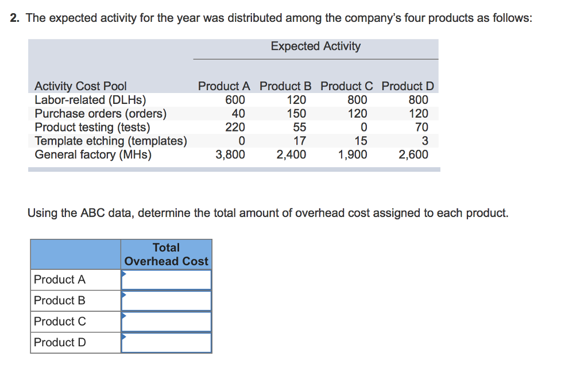Screen dimensions: 588x391
Task: Click the 2,400 machine hours value
Action: coord(291,154)
